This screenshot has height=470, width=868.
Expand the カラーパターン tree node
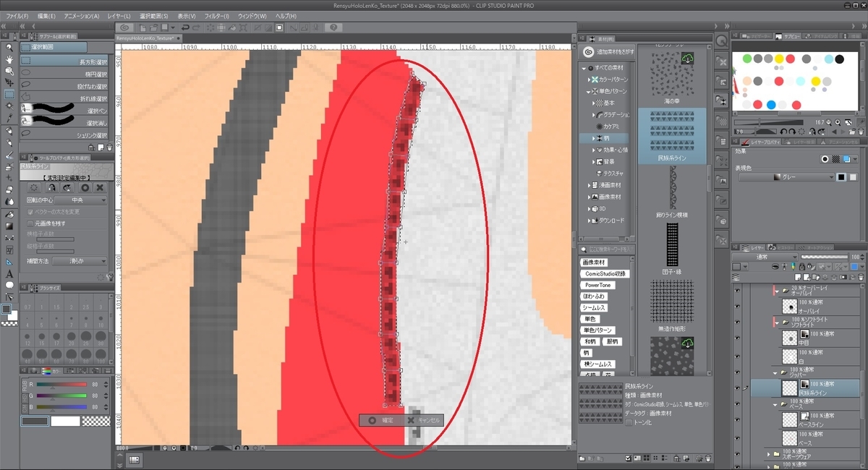tap(588, 80)
